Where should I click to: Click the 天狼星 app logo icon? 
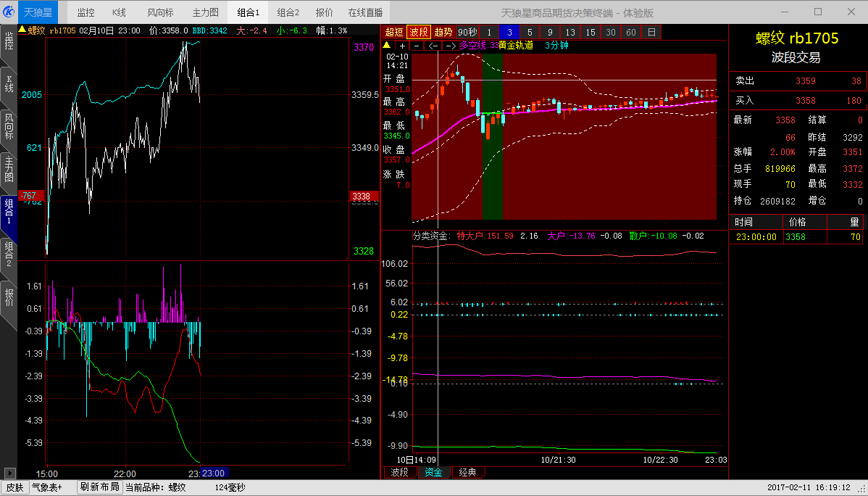coord(9,12)
